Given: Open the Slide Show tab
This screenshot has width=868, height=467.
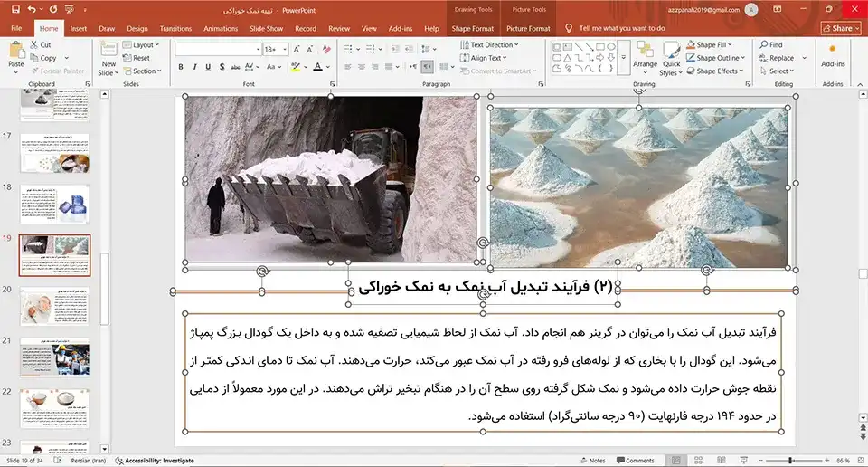Looking at the screenshot, I should [x=266, y=28].
